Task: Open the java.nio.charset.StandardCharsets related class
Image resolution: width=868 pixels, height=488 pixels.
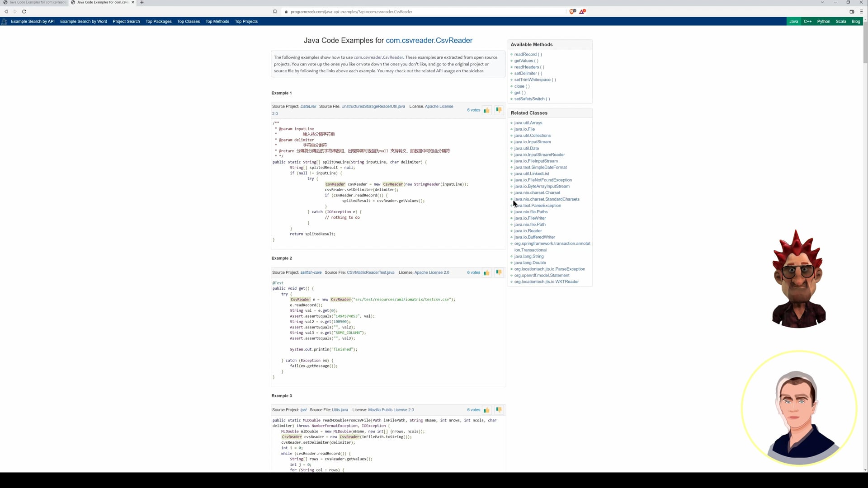Action: click(547, 199)
